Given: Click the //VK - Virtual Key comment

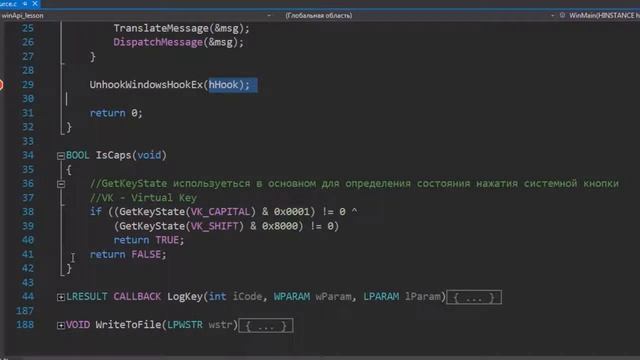Looking at the screenshot, I should coord(143,198).
